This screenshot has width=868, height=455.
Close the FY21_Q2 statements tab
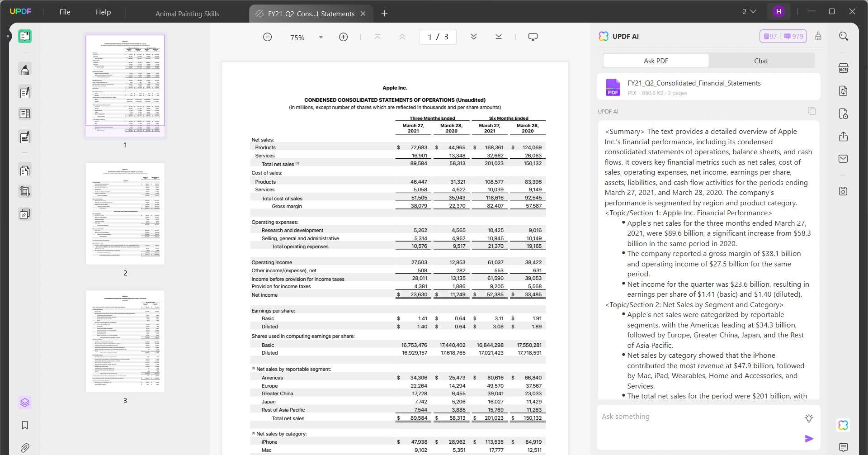click(x=363, y=14)
